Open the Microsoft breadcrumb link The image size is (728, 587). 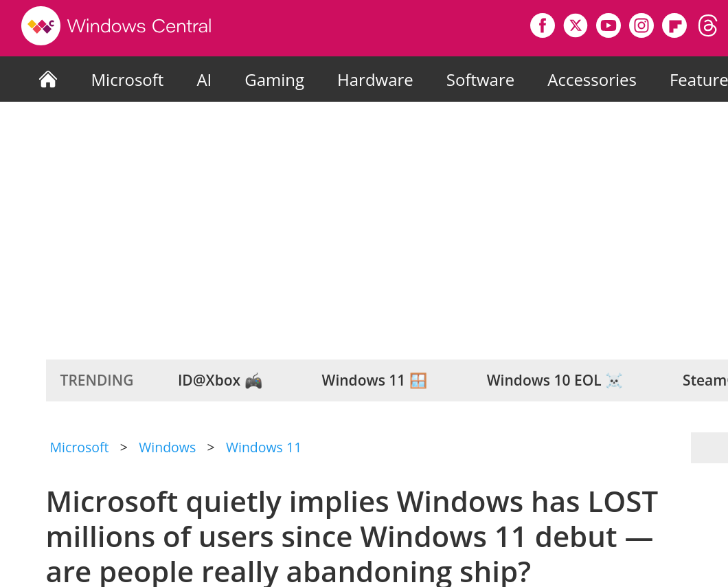(79, 447)
